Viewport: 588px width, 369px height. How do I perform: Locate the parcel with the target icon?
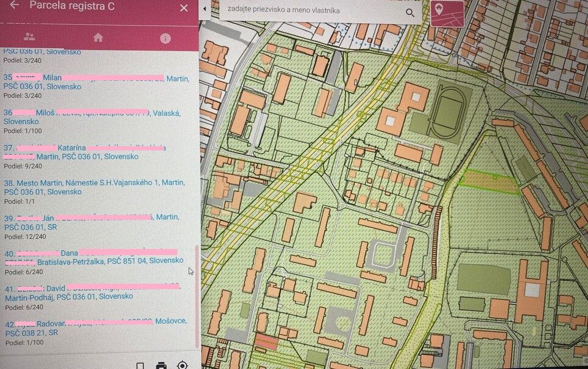point(182,365)
